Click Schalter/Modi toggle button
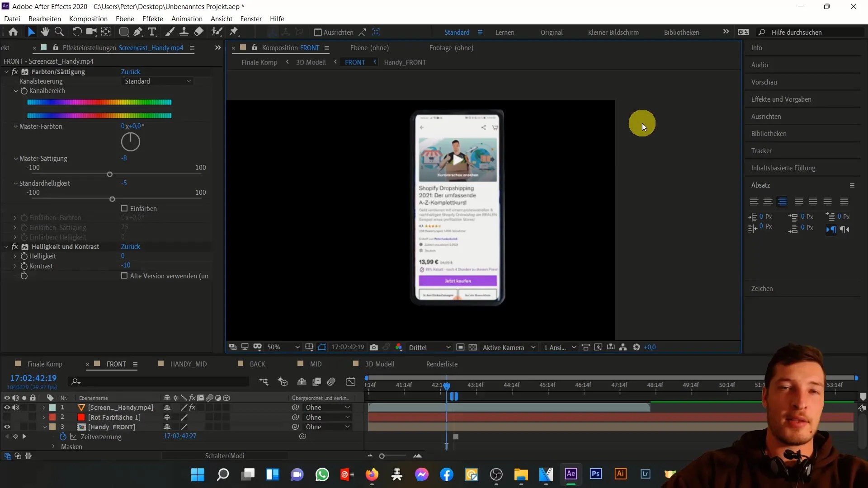 click(x=225, y=456)
